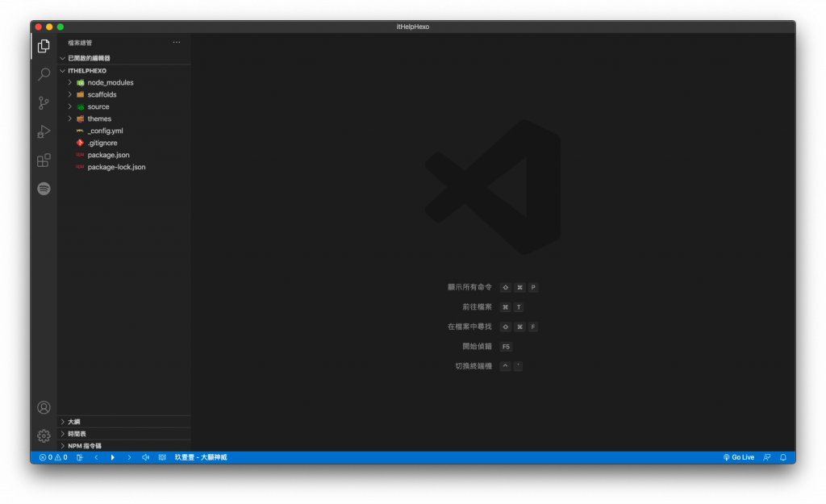Open the Extensions marketplace icon
The width and height of the screenshot is (826, 504).
tap(44, 160)
